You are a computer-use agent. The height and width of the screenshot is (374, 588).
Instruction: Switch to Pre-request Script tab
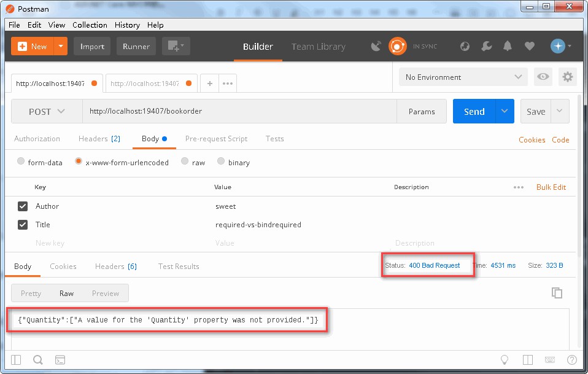click(x=217, y=139)
